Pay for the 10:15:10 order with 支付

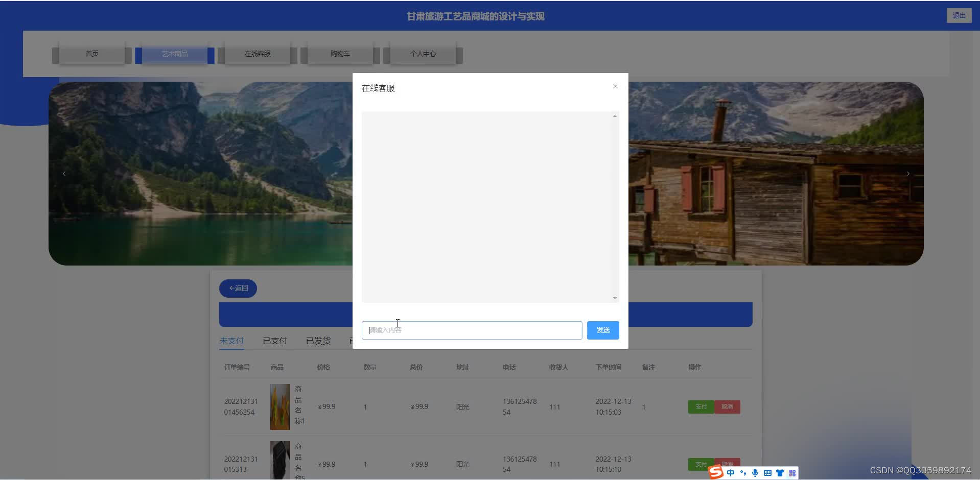click(x=701, y=464)
